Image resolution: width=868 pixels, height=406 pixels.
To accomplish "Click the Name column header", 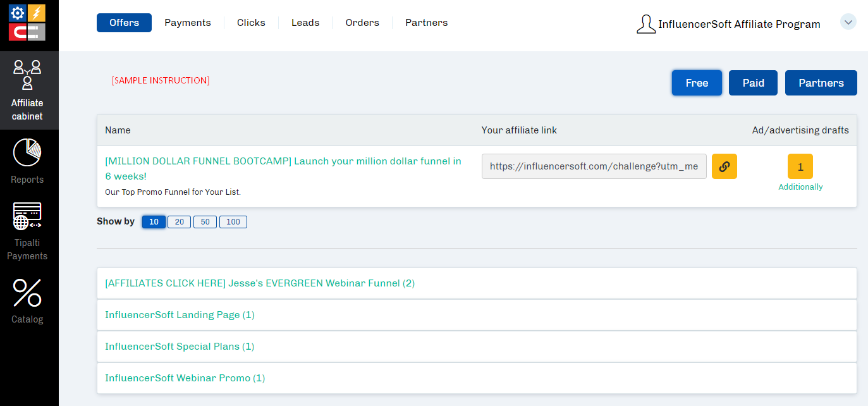I will [118, 130].
